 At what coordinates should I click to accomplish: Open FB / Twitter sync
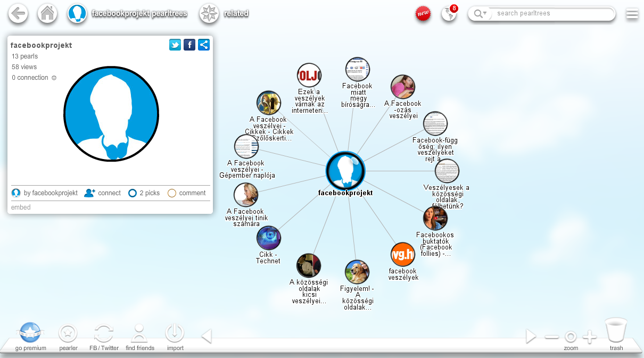(104, 334)
